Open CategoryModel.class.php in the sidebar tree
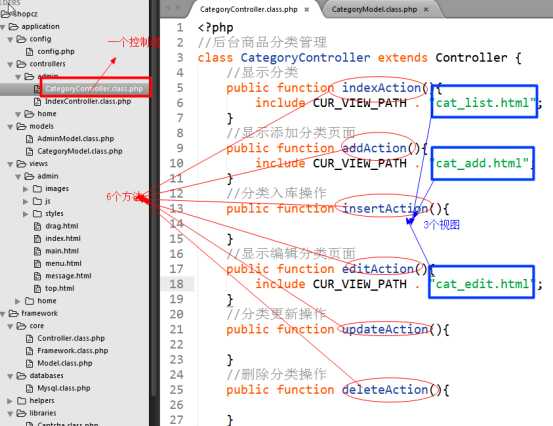The width and height of the screenshot is (553, 426). [80, 151]
